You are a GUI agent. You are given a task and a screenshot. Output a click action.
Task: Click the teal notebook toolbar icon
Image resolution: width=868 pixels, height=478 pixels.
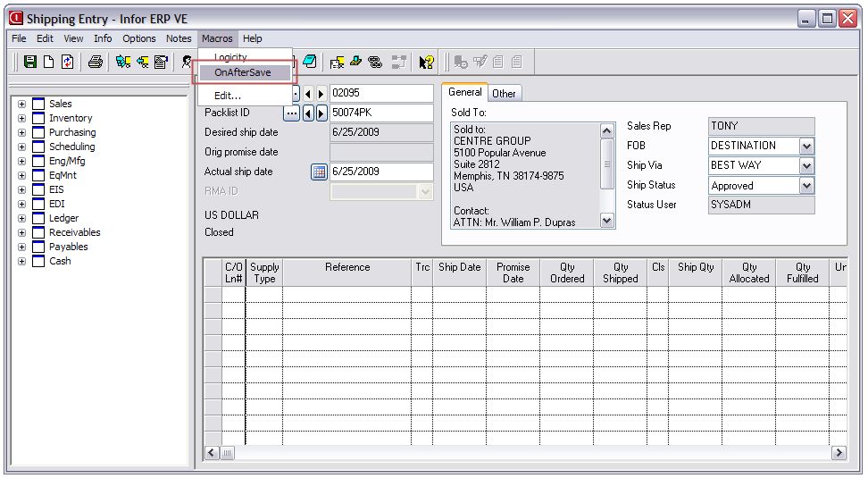coord(310,62)
